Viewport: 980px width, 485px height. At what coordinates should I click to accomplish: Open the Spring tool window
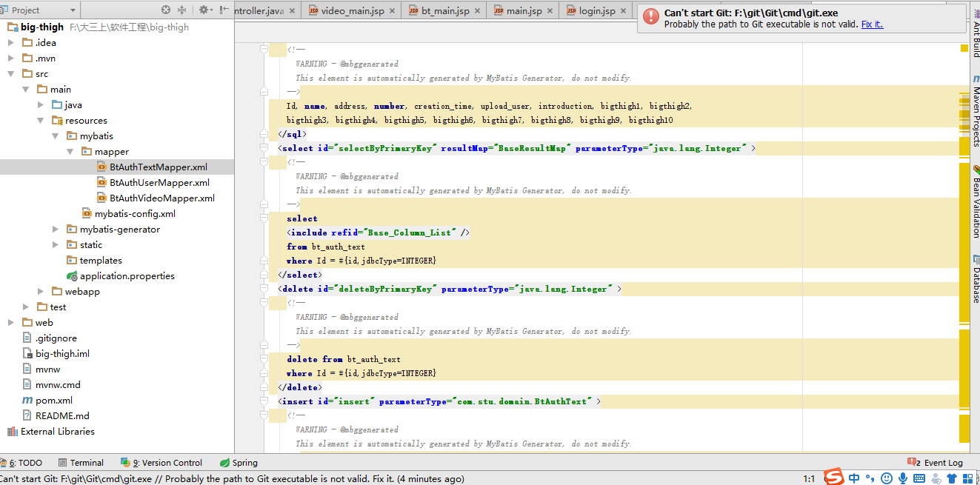[x=239, y=463]
